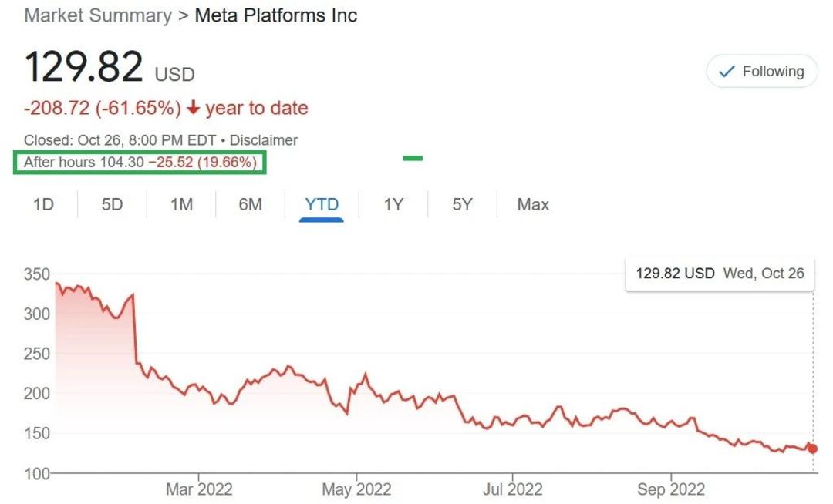Toggle the Following button
The width and height of the screenshot is (833, 504).
click(x=761, y=71)
